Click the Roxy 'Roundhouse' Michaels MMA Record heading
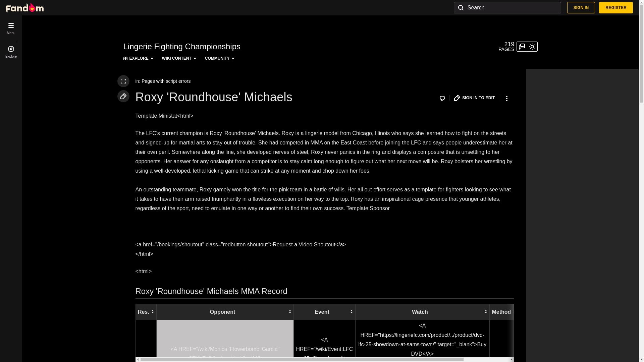 pos(211,291)
